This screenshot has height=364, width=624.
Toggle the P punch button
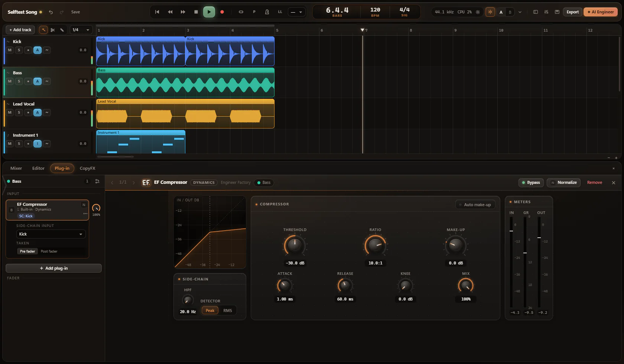point(254,12)
